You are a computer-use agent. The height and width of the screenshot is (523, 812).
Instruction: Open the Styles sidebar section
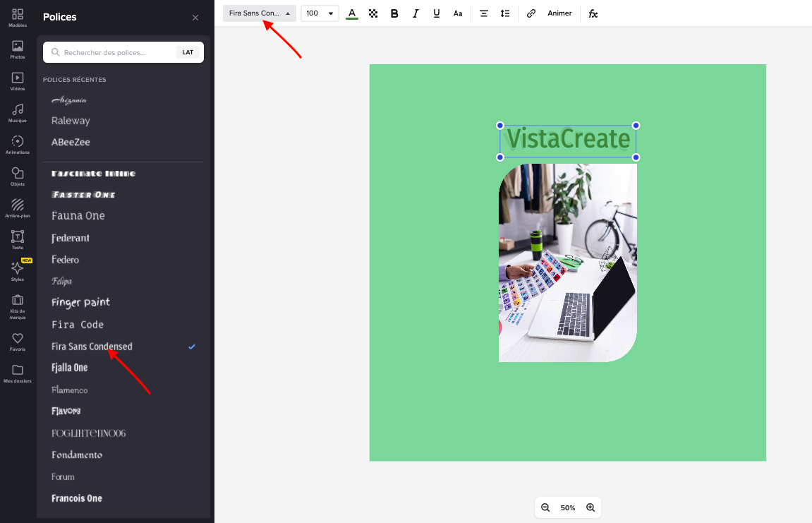(18, 272)
